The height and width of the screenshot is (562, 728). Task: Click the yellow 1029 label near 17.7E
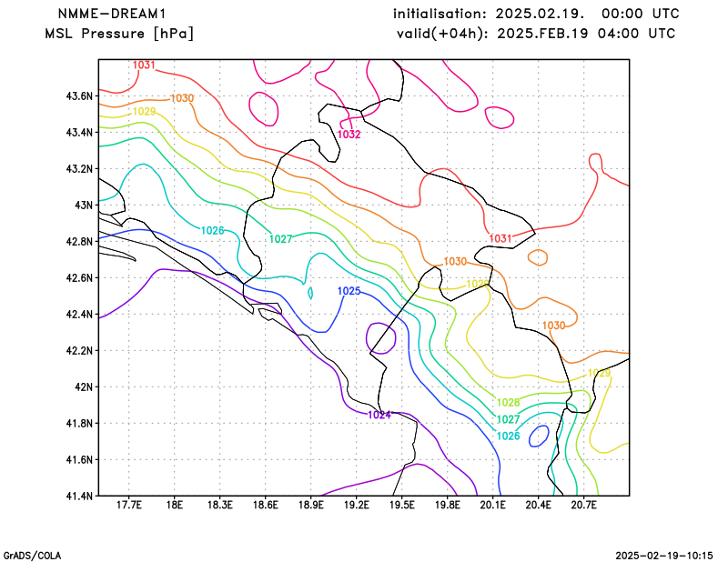pyautogui.click(x=144, y=111)
